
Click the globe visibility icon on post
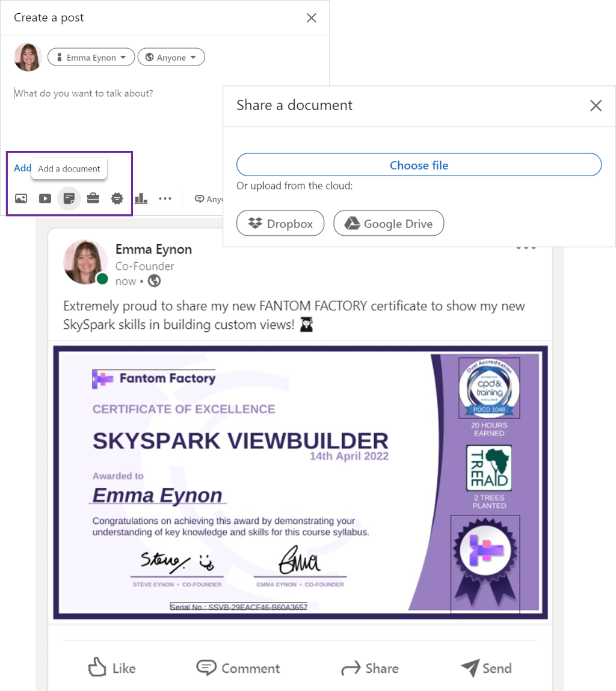click(x=154, y=281)
